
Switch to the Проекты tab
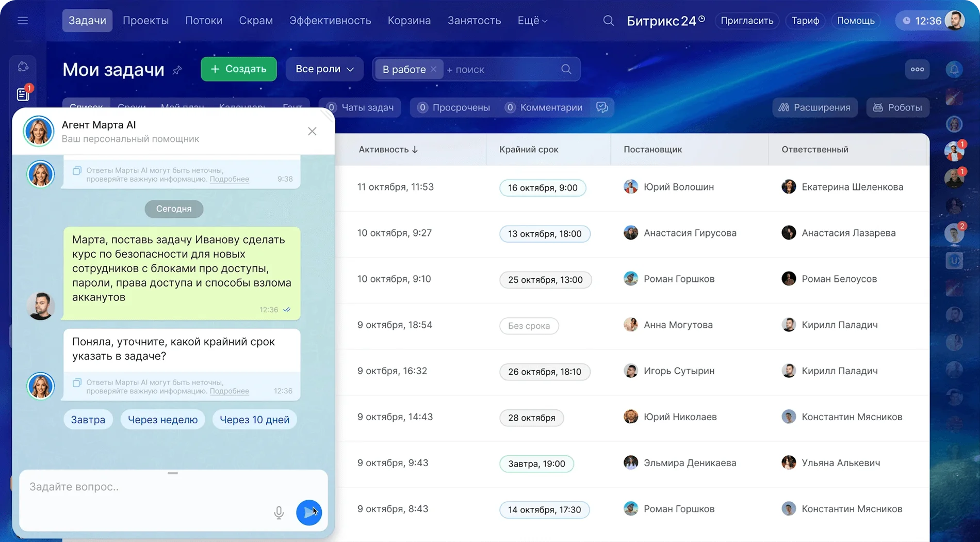[x=145, y=21]
